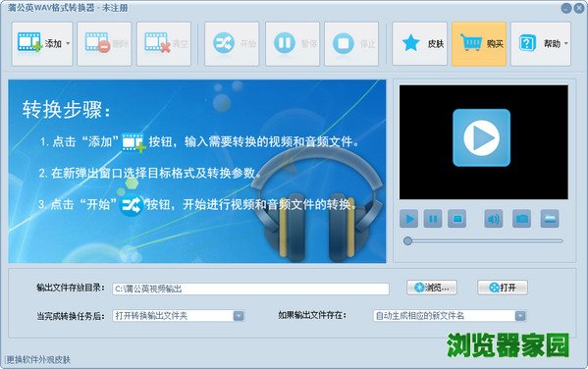588x369 pixels.
Task: Play the preview with the small play control
Action: pos(409,219)
